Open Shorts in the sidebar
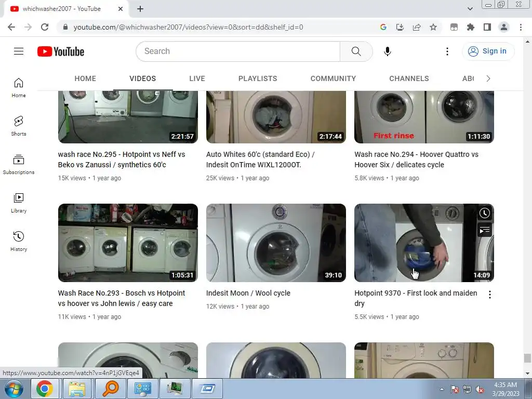The height and width of the screenshot is (399, 532). 19,126
